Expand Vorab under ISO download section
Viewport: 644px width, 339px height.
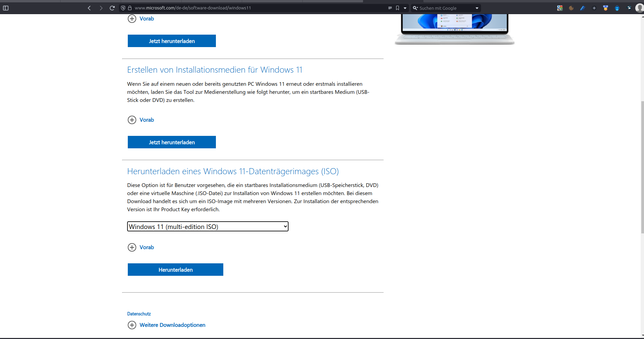coord(141,247)
